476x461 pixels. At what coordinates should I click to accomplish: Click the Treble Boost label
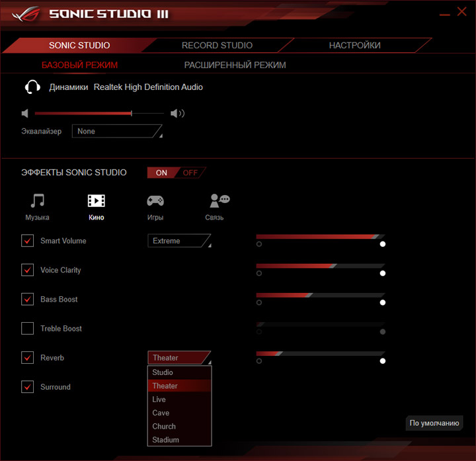[x=61, y=329]
